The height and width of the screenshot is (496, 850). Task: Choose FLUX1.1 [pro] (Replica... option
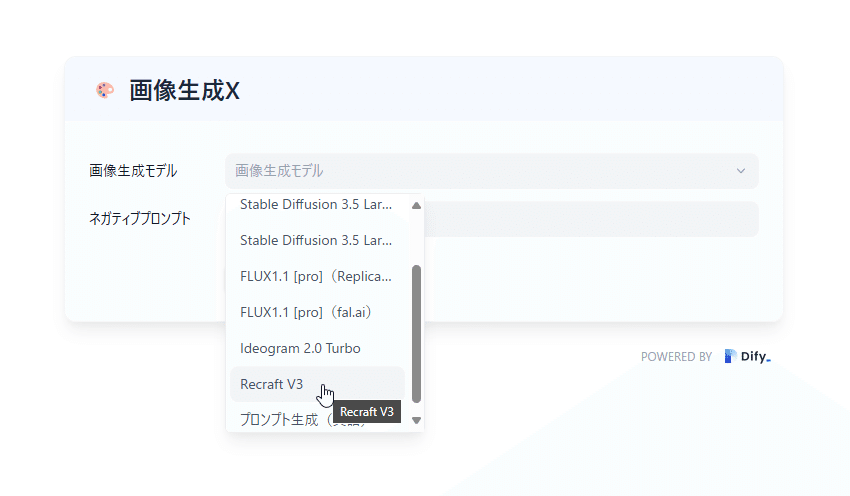pyautogui.click(x=317, y=276)
